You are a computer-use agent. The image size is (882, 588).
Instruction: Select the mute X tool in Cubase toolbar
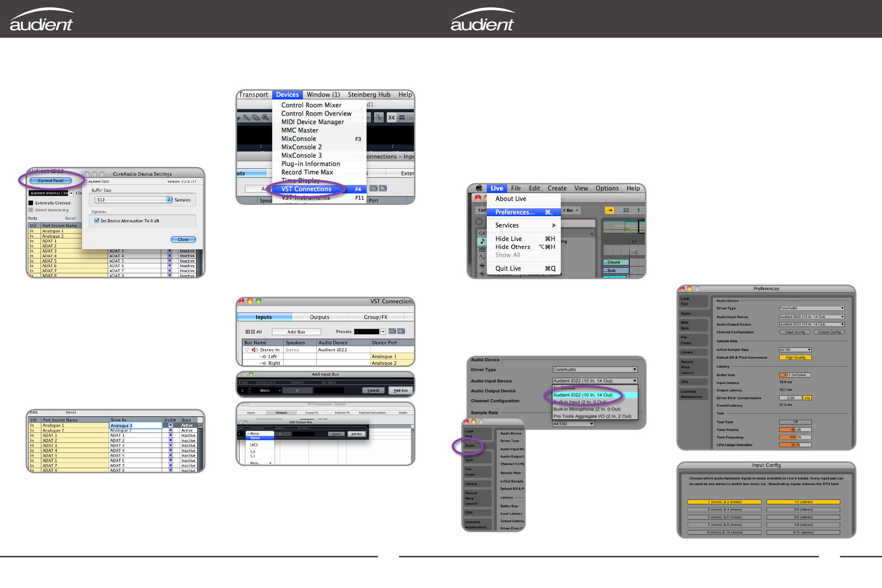(x=391, y=117)
